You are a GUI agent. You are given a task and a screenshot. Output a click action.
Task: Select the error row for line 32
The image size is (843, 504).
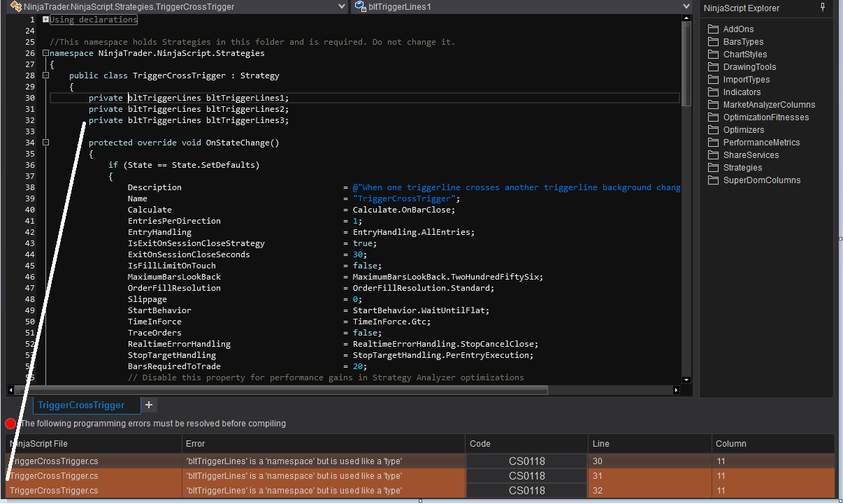pyautogui.click(x=280, y=491)
